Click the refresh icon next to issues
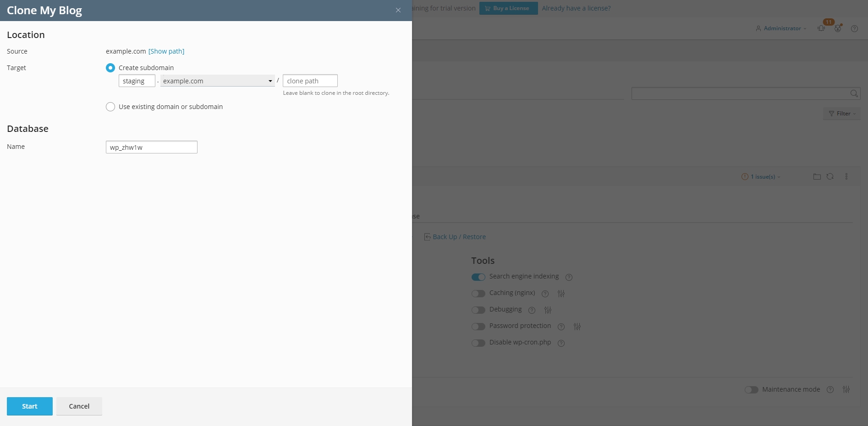 pos(830,177)
